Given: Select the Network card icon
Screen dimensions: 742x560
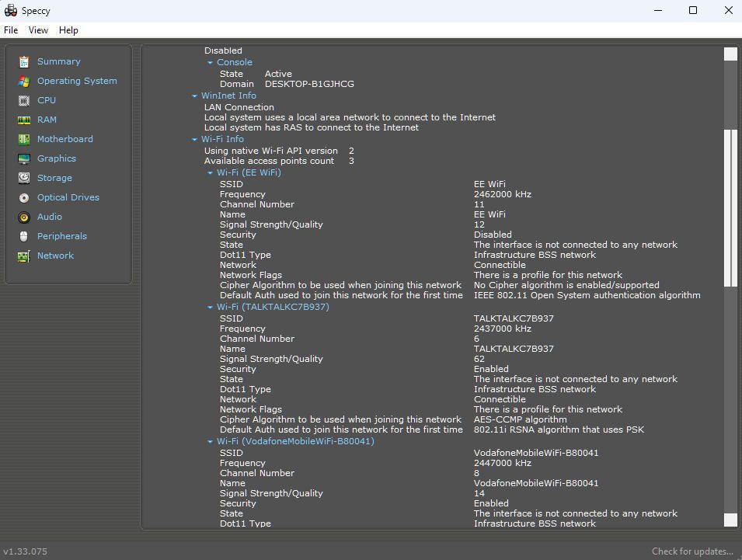Looking at the screenshot, I should [24, 256].
